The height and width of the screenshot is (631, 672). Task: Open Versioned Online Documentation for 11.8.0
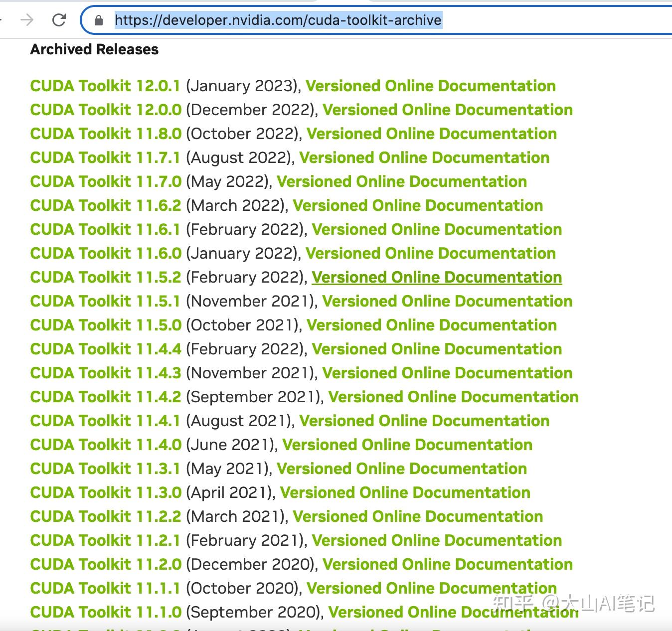coord(432,134)
